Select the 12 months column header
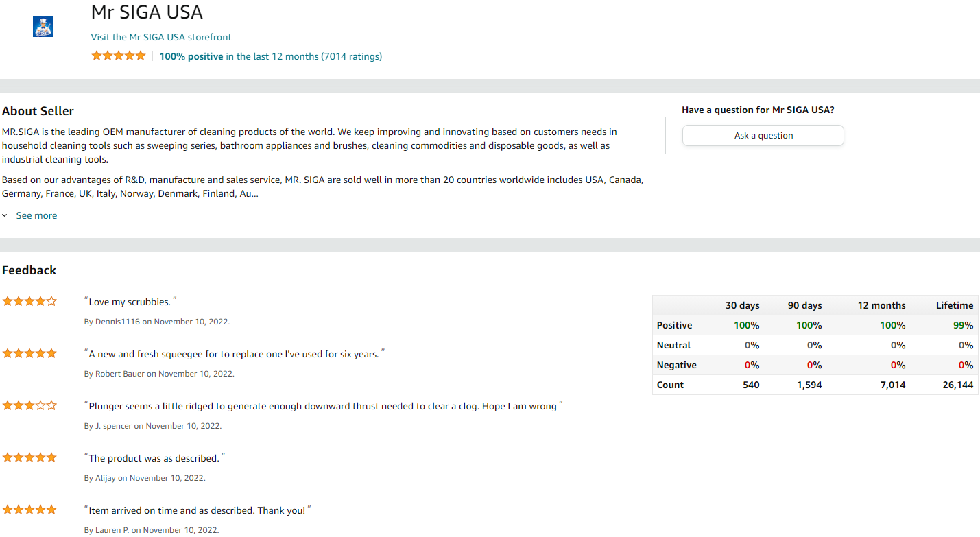 click(x=882, y=305)
